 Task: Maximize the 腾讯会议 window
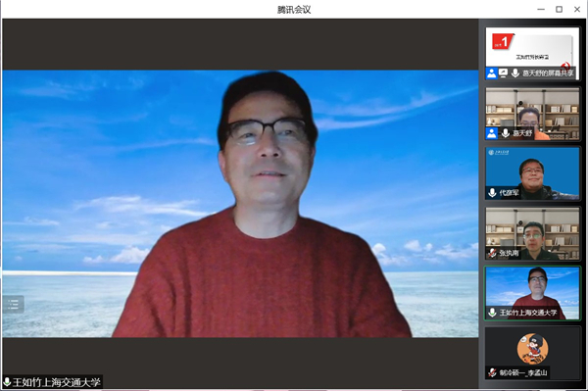559,10
